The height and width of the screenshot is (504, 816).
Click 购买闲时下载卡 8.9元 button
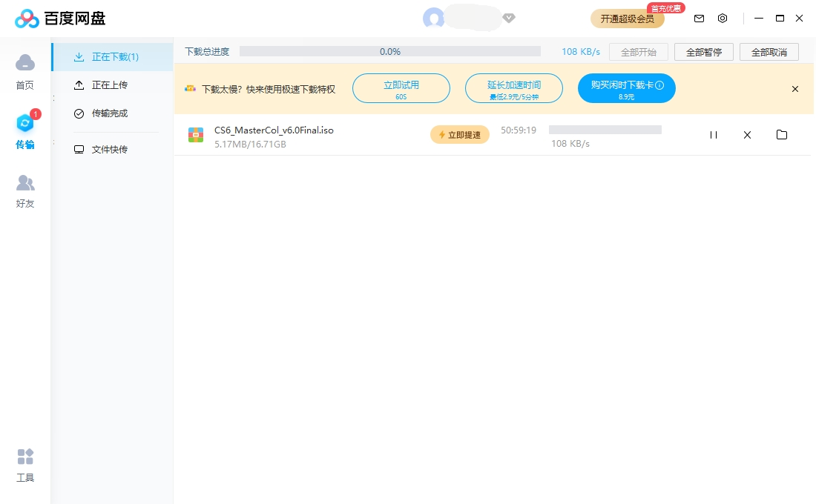coord(627,88)
